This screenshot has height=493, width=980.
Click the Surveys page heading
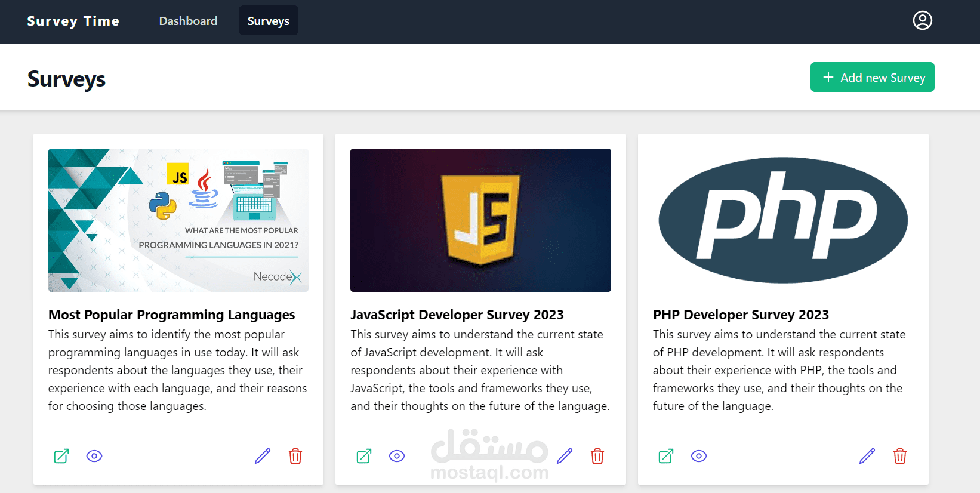click(x=66, y=79)
